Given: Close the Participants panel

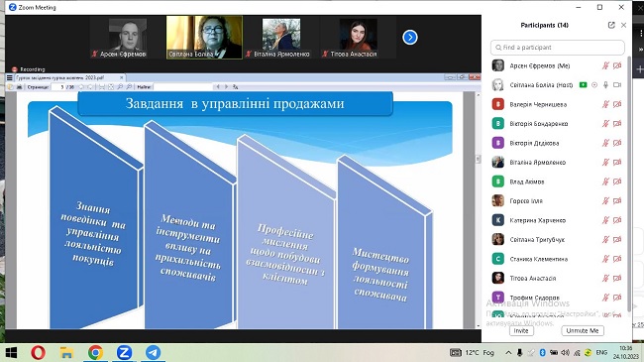Looking at the screenshot, I should tap(623, 25).
